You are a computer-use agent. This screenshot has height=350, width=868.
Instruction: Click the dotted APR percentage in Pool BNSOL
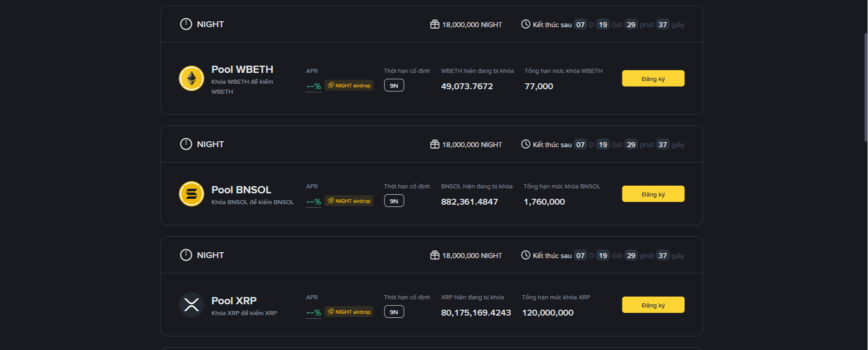click(313, 201)
